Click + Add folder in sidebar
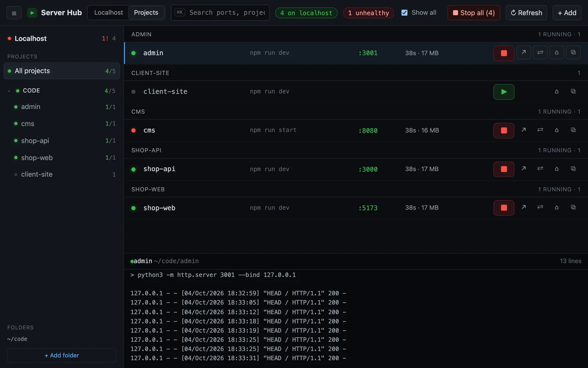The width and height of the screenshot is (588, 368). [x=62, y=355]
